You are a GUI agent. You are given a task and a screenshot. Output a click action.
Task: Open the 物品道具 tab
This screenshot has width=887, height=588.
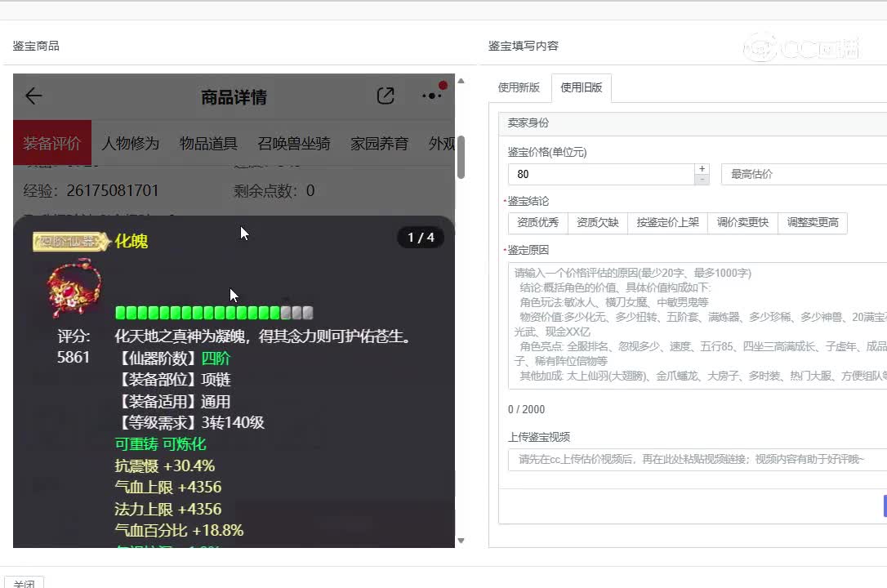[x=208, y=144]
